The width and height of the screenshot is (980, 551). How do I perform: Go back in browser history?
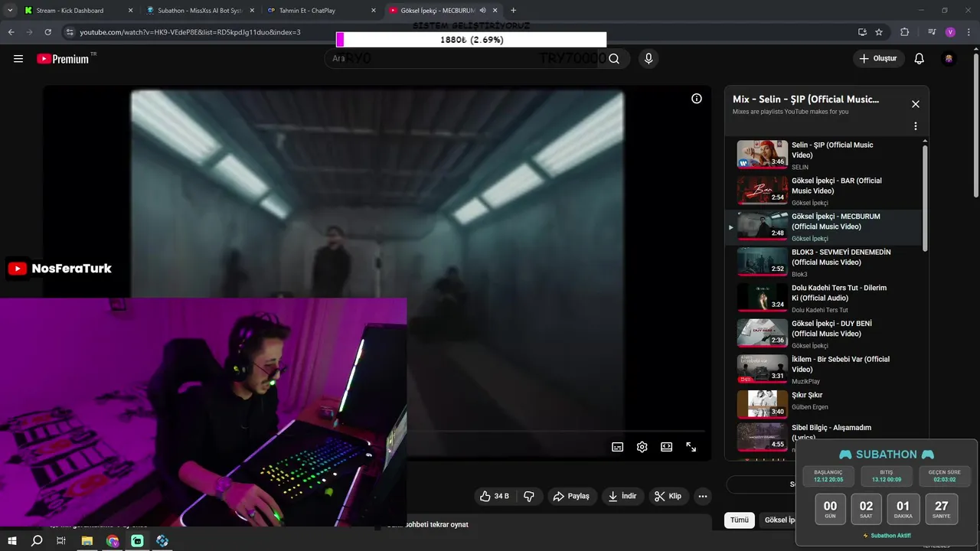[11, 32]
